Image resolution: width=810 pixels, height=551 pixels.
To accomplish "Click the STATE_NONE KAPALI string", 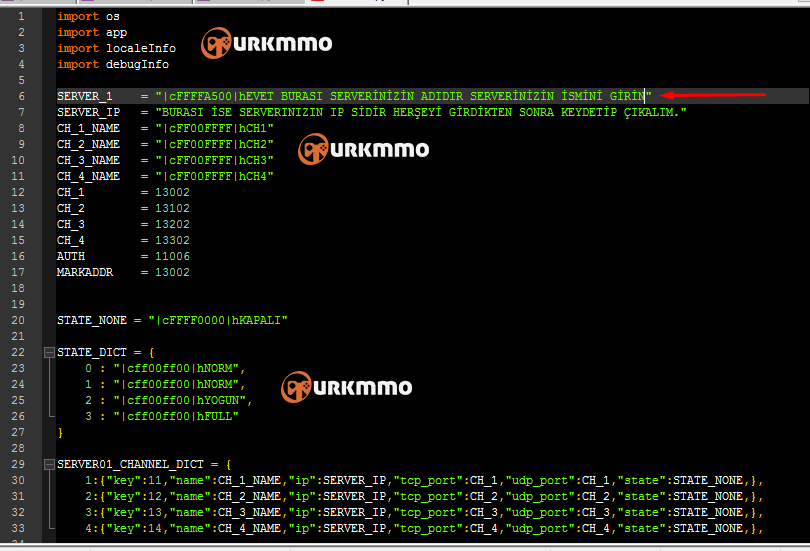I will click(218, 320).
